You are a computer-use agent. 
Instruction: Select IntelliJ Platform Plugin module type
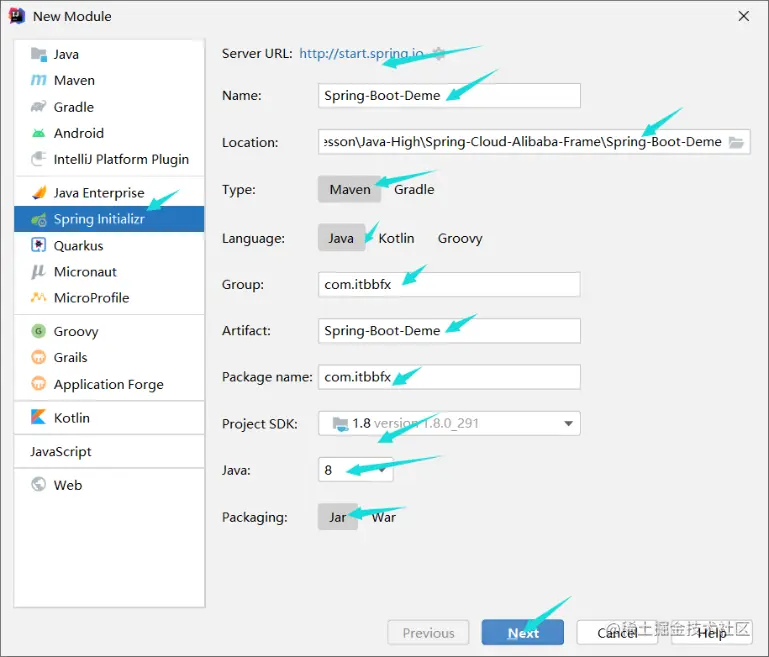[109, 159]
